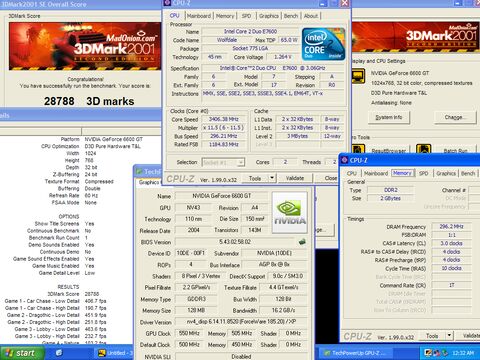Select the Graphics Card tab in GPU-Z
This screenshot has width=480, height=360.
(149, 182)
